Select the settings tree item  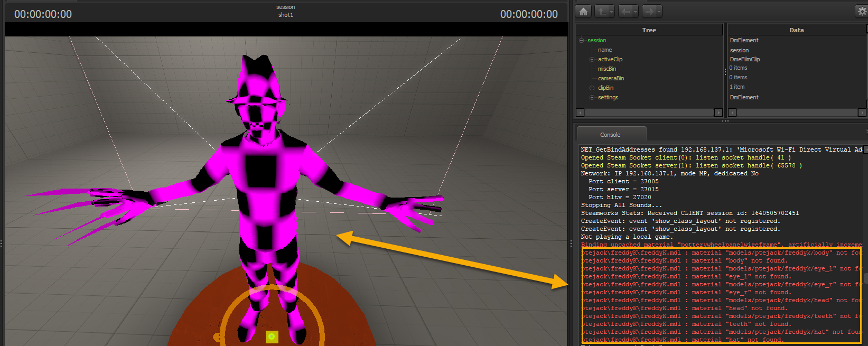[608, 97]
